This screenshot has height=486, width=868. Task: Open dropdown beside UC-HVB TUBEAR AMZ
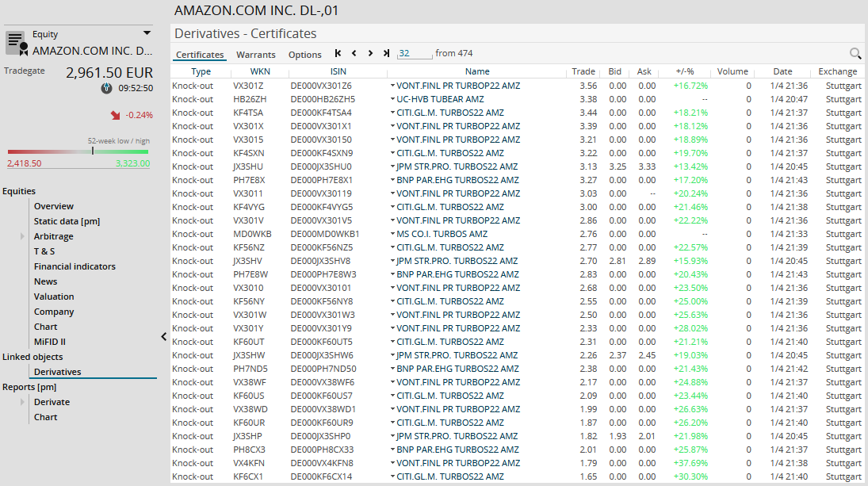pos(392,100)
